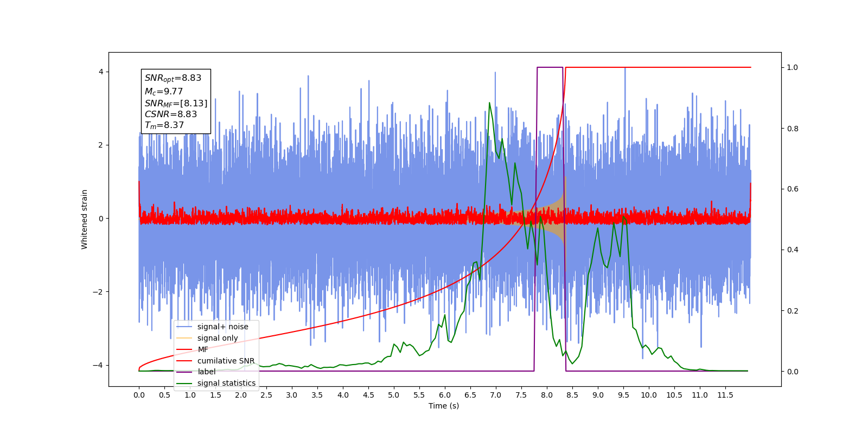
Task: Click the purple line sample for label
Action: click(x=184, y=372)
